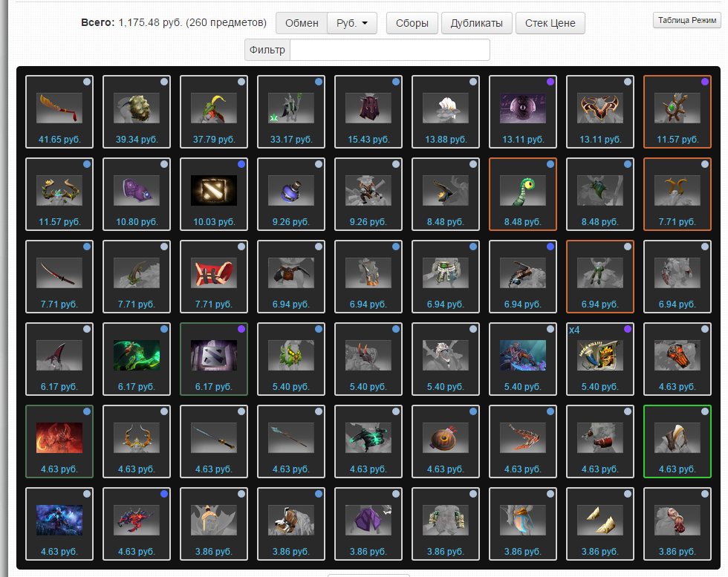This screenshot has width=728, height=577.
Task: Click the '33.17 руб.' price label
Action: click(291, 140)
